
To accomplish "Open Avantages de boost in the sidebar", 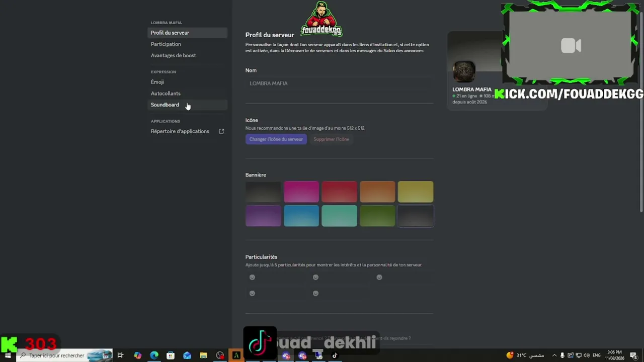I will [x=188, y=55].
